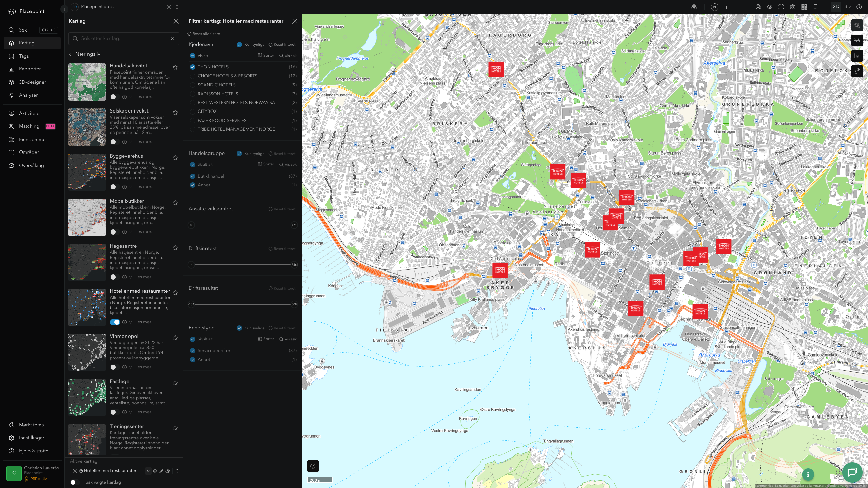
Task: Uncheck Servicebedrifter checkbox
Action: (193, 351)
